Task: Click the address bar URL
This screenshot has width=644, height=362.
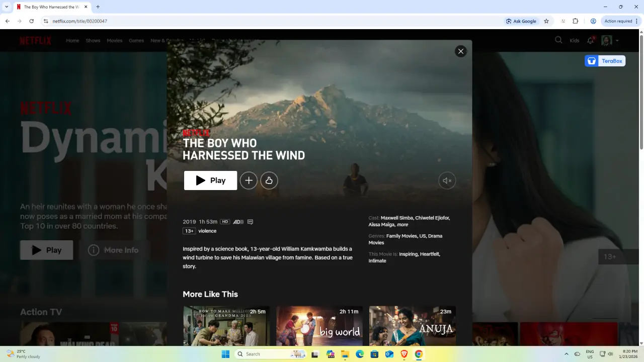Action: 80,21
